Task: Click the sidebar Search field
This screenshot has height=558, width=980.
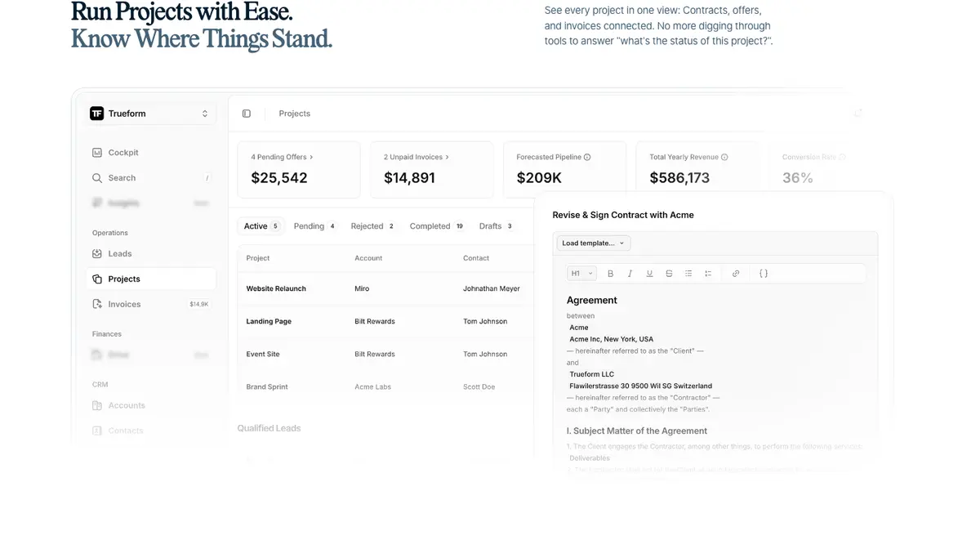Action: point(151,178)
